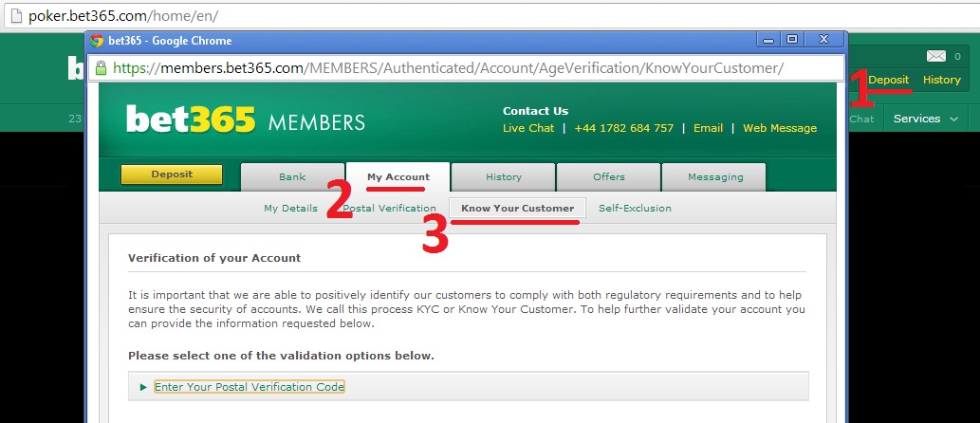Open the Offers tab
This screenshot has height=423, width=980.
[609, 176]
